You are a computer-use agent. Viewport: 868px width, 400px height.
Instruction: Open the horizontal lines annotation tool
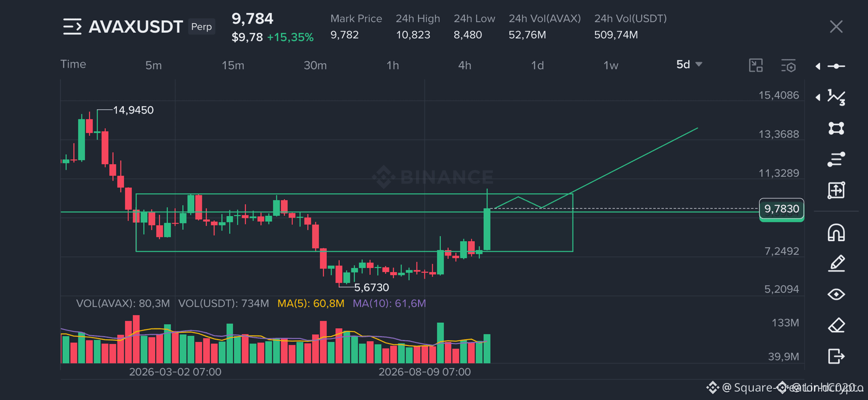point(837,159)
